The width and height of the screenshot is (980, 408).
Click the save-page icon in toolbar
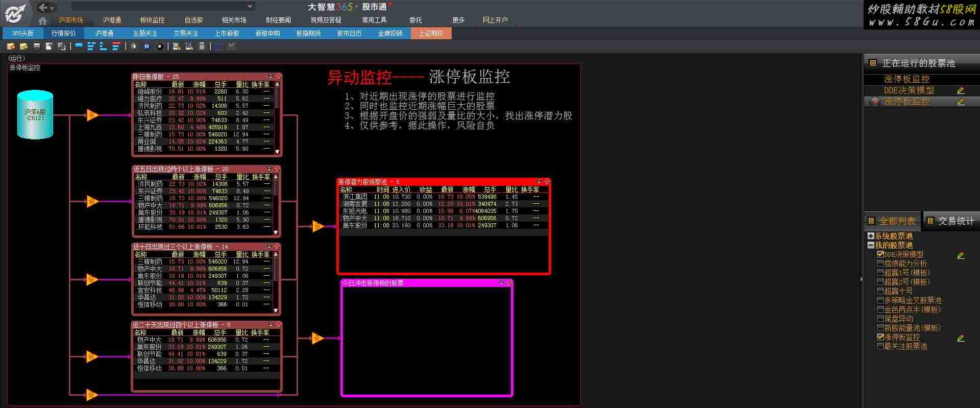[x=49, y=46]
